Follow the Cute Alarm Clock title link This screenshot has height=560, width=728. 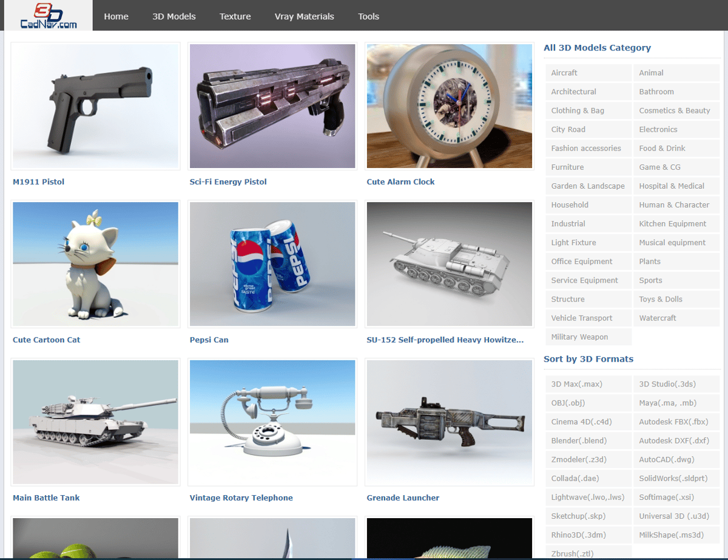400,182
